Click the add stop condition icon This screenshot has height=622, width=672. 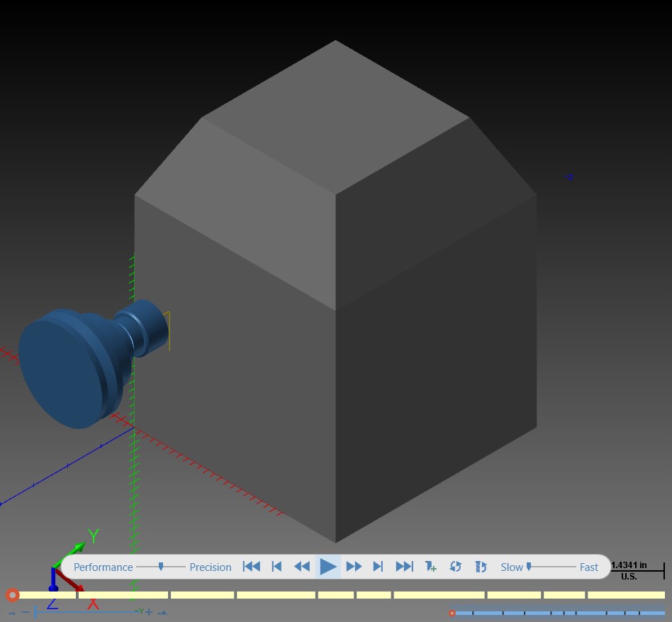pos(430,566)
